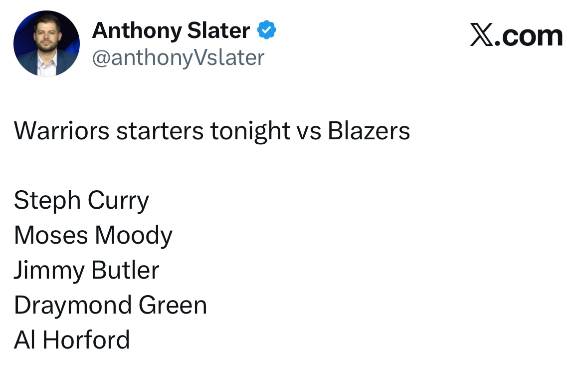Image resolution: width=588 pixels, height=369 pixels.
Task: Click the surname 'Curry'
Action: 118,201
